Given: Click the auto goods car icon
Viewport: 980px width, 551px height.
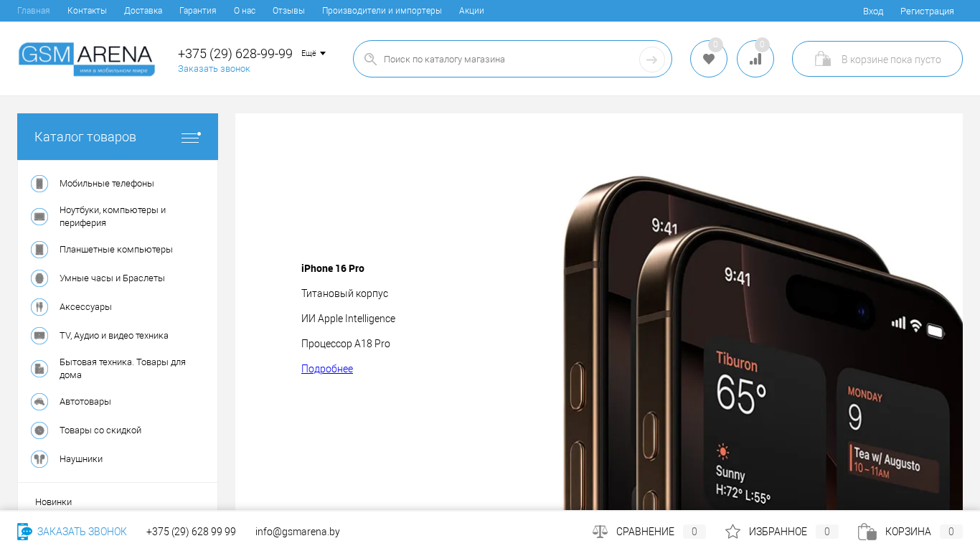Looking at the screenshot, I should 39,402.
